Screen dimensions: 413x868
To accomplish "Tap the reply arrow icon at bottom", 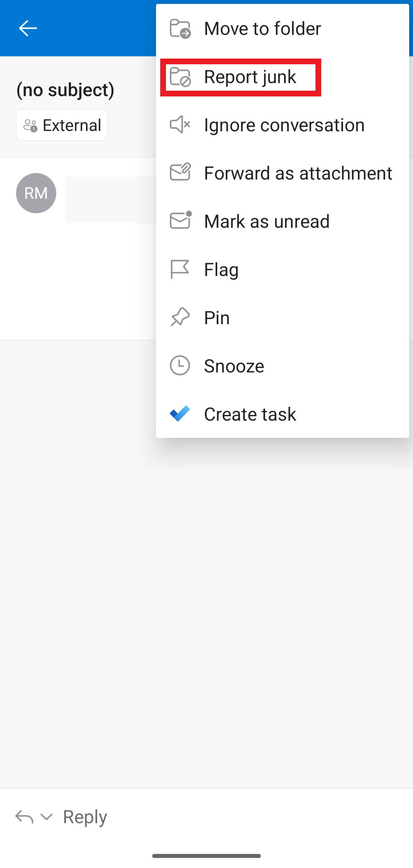I will pyautogui.click(x=24, y=817).
